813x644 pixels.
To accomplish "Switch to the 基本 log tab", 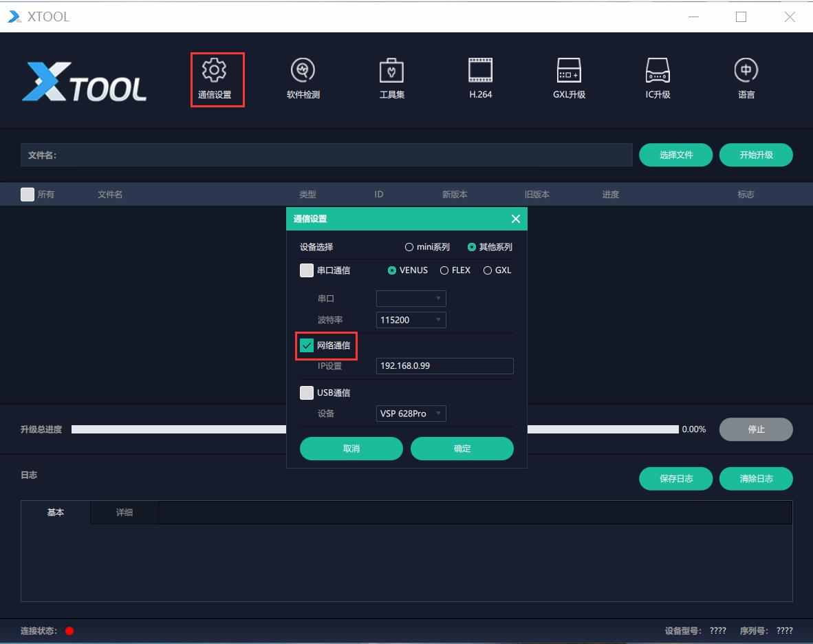I will click(x=56, y=513).
